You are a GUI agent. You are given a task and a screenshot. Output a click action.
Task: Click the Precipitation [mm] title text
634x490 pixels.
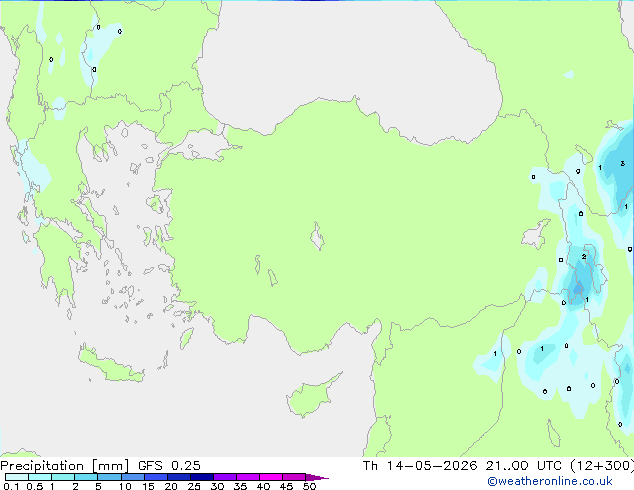point(65,466)
